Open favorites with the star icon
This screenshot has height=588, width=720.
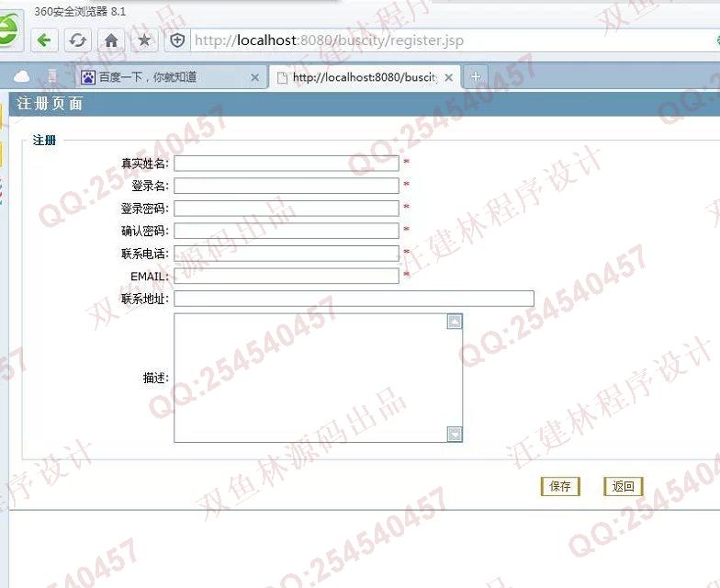click(144, 40)
